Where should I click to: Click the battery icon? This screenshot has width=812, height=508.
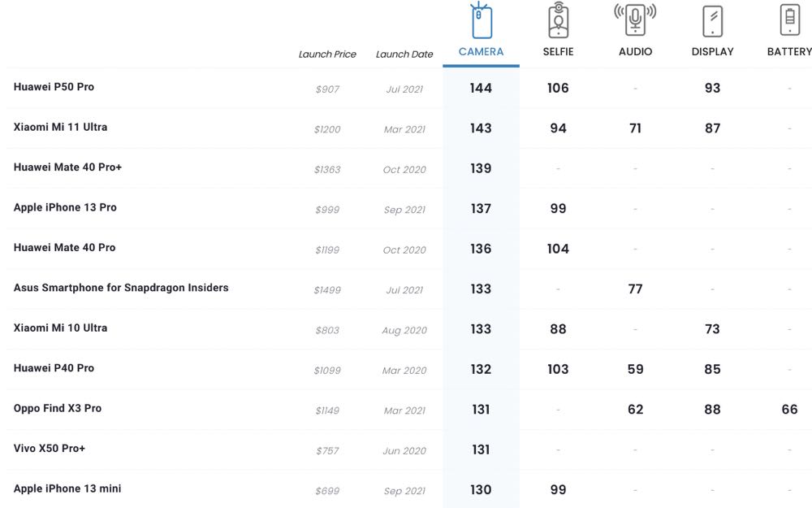(789, 20)
